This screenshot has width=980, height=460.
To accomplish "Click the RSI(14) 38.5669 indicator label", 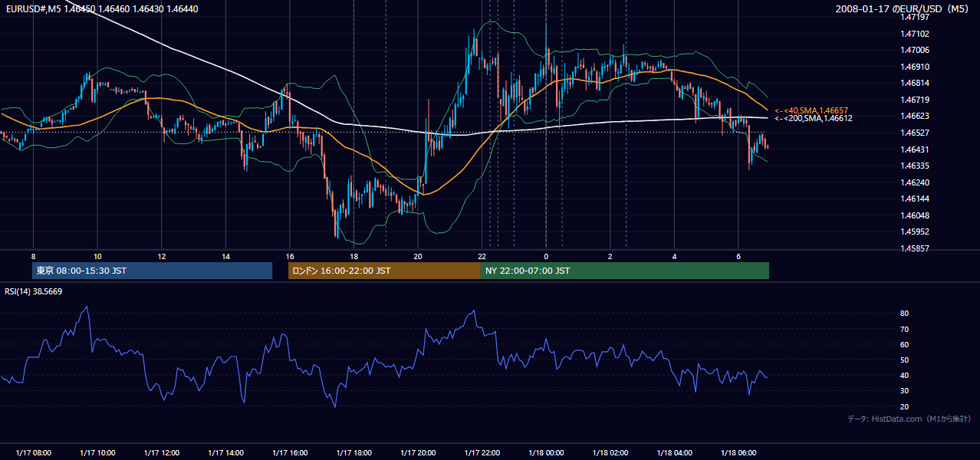I will click(x=34, y=291).
